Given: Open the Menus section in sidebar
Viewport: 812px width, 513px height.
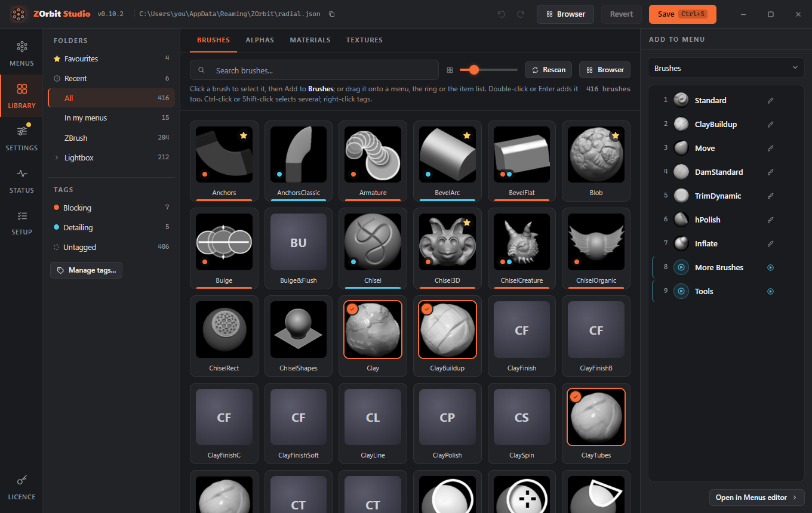Looking at the screenshot, I should [21, 54].
